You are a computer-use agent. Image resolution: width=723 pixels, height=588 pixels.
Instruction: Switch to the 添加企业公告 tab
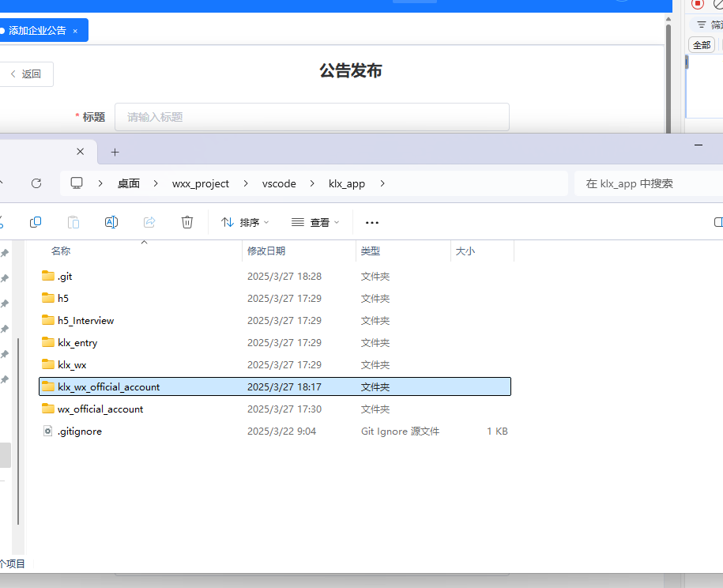(38, 30)
